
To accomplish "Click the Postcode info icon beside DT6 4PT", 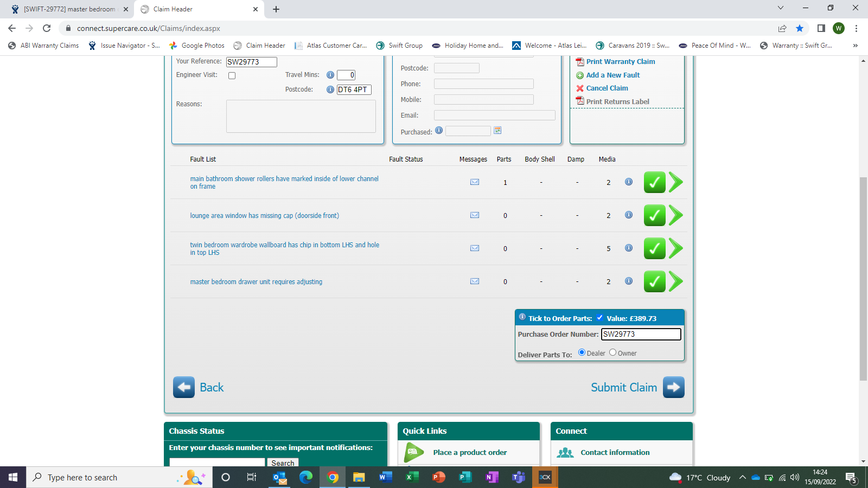I will 330,89.
